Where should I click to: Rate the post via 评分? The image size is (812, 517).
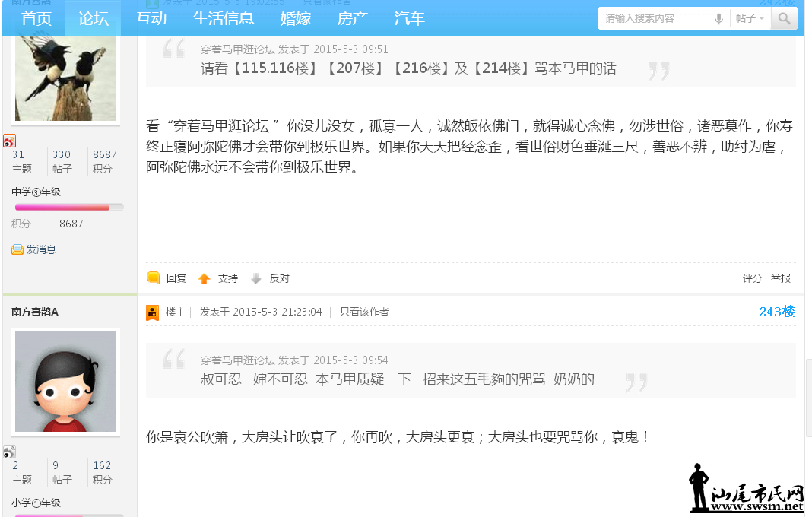pyautogui.click(x=753, y=279)
